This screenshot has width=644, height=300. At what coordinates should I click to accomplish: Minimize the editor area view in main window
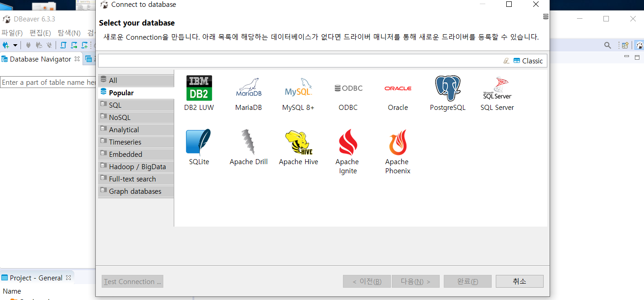point(626,57)
